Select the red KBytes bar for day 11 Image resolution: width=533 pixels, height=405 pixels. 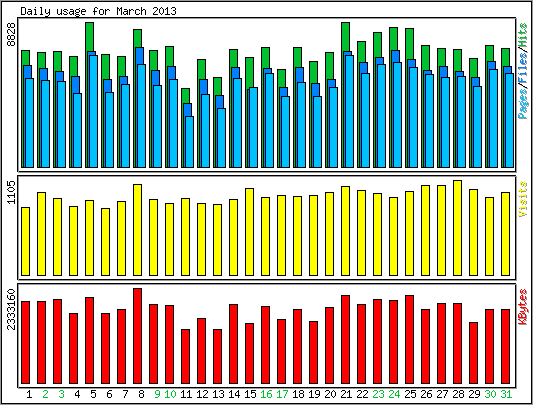pos(185,356)
